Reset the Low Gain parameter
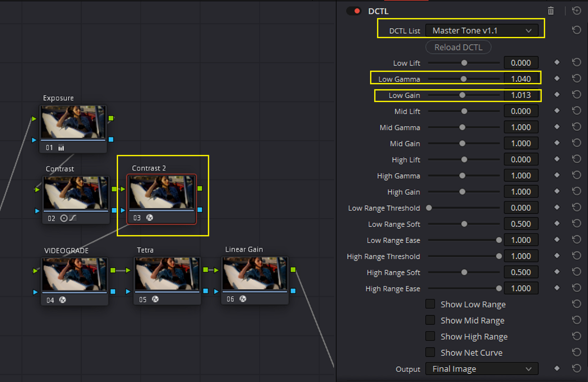 click(x=577, y=95)
